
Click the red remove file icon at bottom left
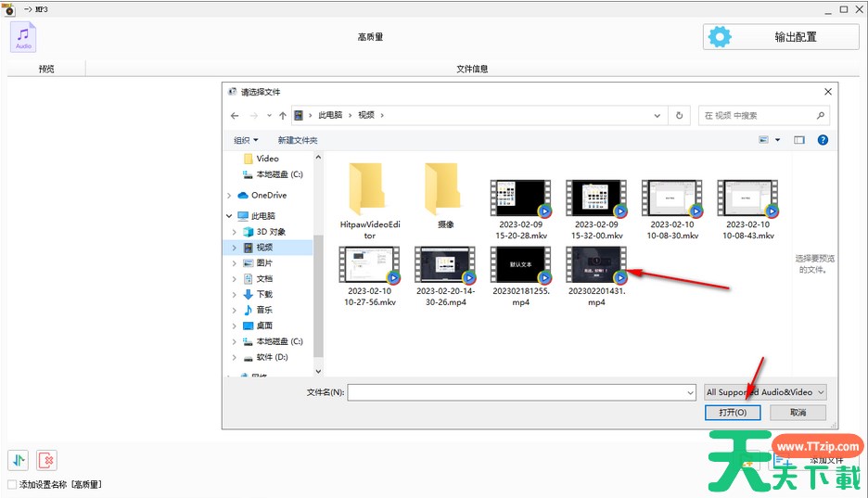[x=46, y=459]
